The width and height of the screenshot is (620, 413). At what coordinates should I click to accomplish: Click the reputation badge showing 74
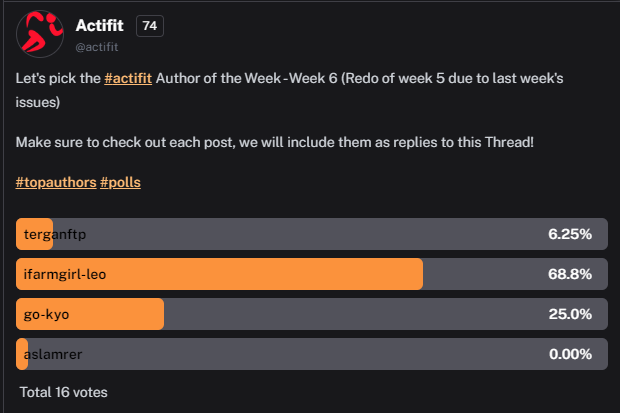click(150, 26)
